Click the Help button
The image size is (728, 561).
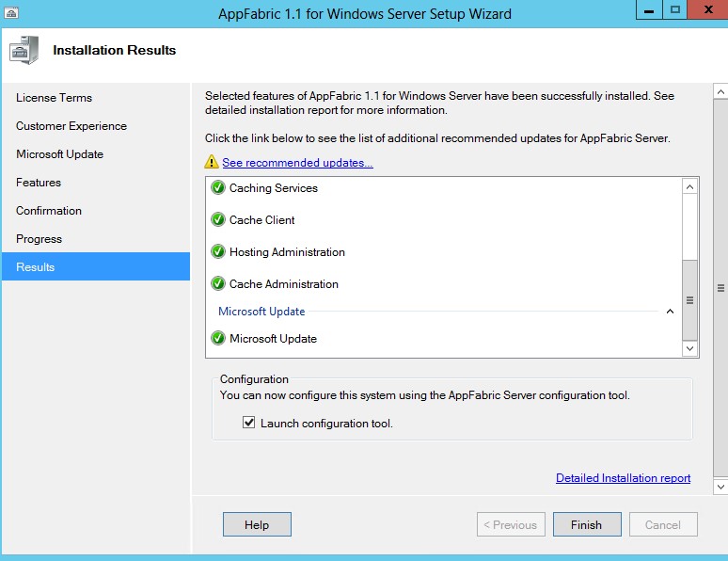coord(257,524)
